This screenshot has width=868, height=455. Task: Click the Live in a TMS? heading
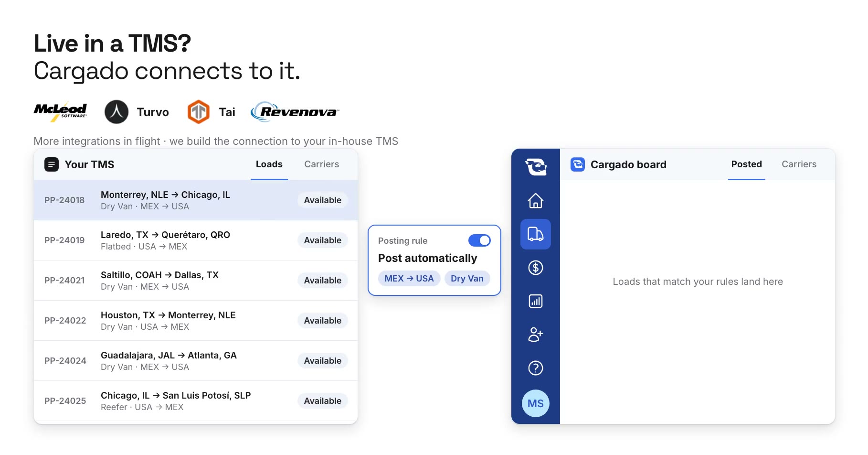112,43
